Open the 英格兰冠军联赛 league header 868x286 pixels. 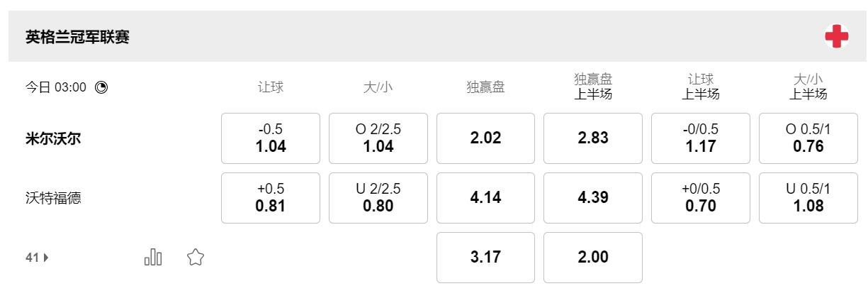coord(78,37)
